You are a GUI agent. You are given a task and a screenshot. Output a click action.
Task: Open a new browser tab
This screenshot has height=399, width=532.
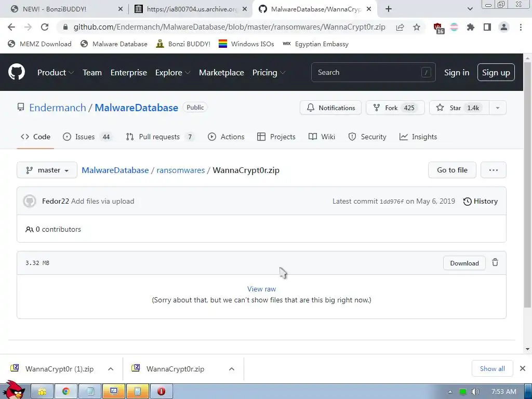pyautogui.click(x=389, y=9)
